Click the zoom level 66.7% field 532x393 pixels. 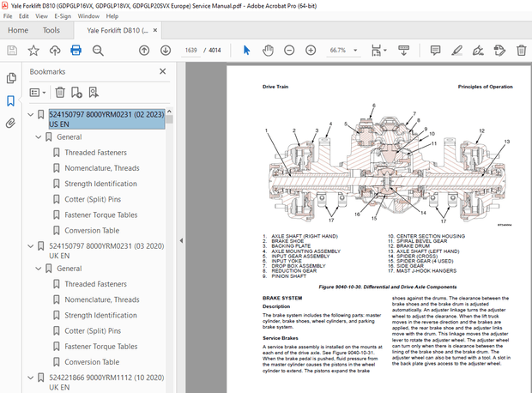[338, 51]
